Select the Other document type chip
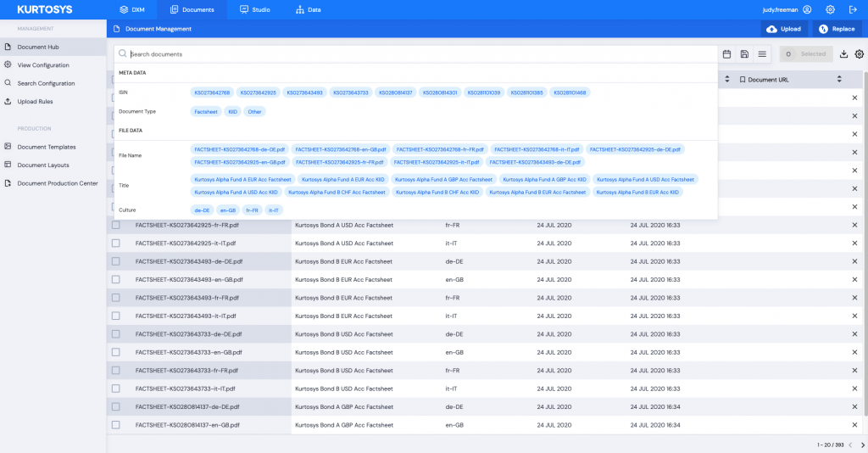The height and width of the screenshot is (453, 868). point(254,111)
